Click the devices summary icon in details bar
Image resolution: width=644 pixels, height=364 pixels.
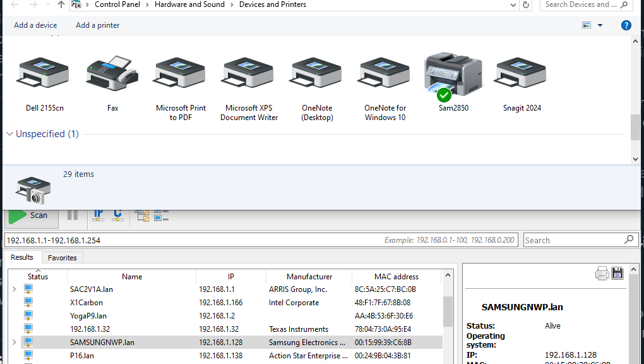(33, 190)
